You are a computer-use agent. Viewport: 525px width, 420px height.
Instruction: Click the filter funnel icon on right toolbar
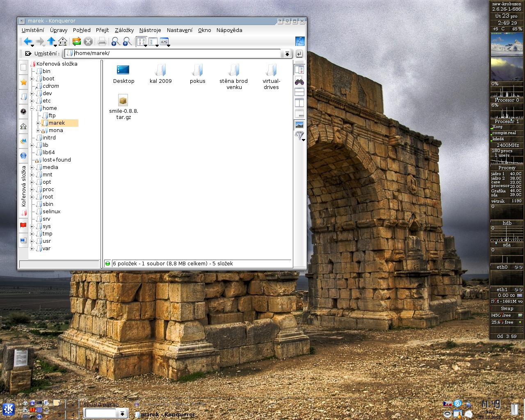pyautogui.click(x=299, y=135)
